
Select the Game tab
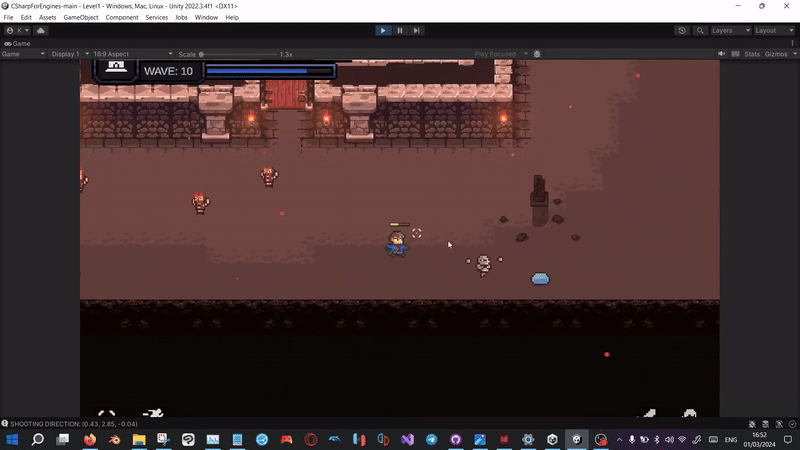[x=18, y=44]
